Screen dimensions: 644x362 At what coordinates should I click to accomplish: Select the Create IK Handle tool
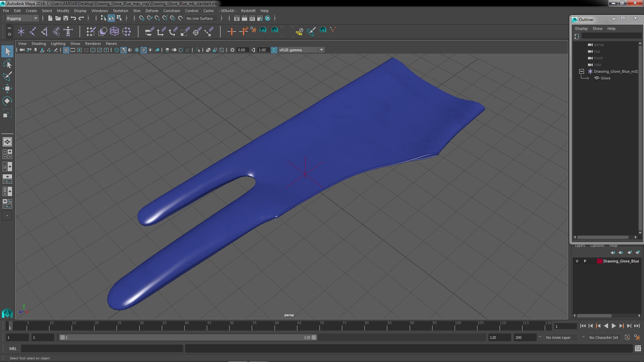45,32
